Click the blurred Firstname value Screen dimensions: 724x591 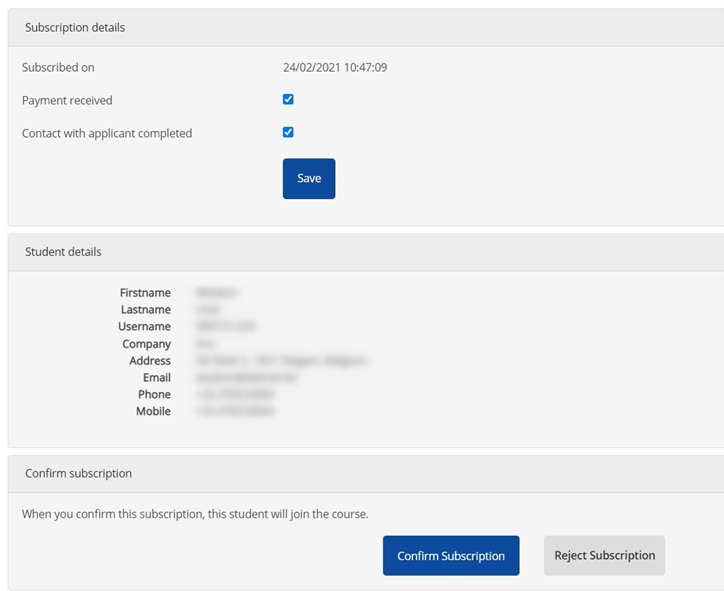pyautogui.click(x=217, y=293)
